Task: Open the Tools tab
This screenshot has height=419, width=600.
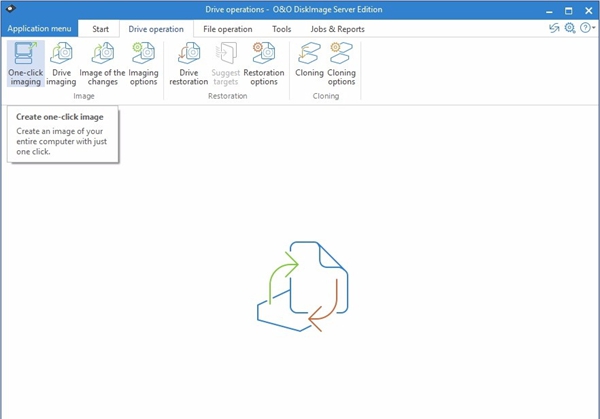Action: (282, 29)
